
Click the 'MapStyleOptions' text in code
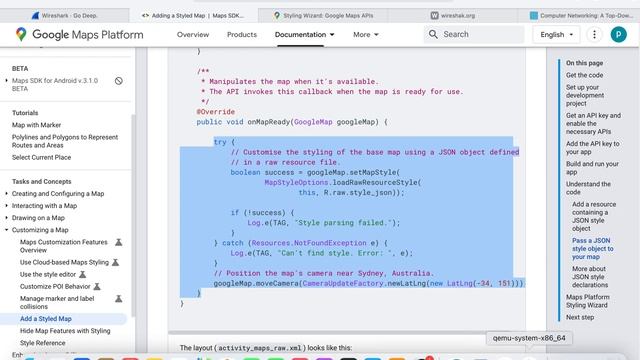296,182
